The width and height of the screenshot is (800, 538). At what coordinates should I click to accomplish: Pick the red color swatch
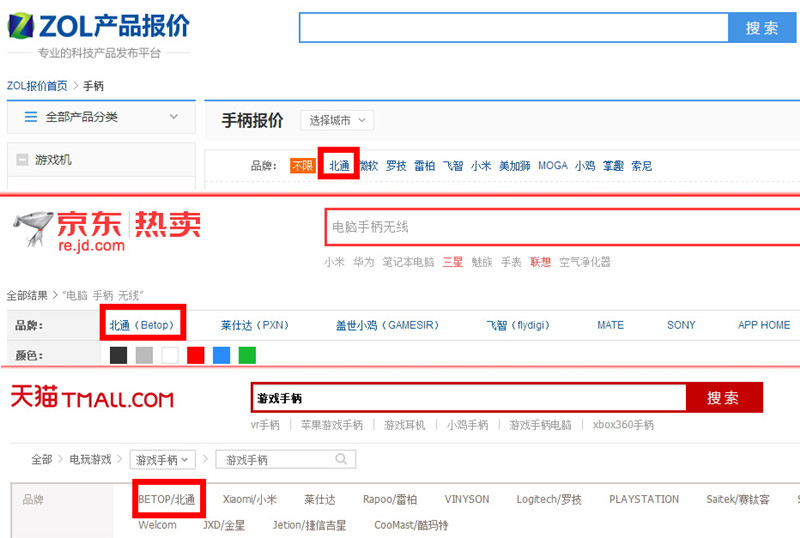tap(196, 355)
